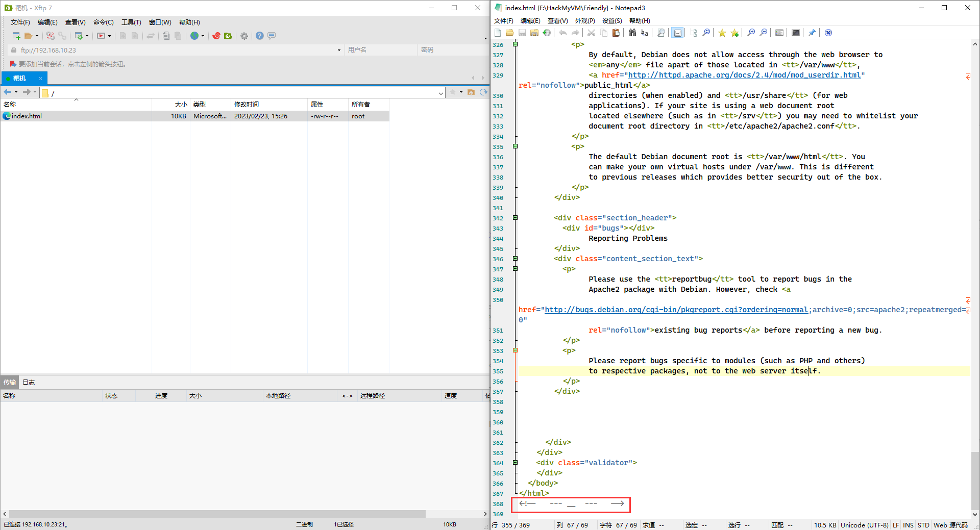Launch Xshell via red swirl icon
980x530 pixels.
point(216,36)
